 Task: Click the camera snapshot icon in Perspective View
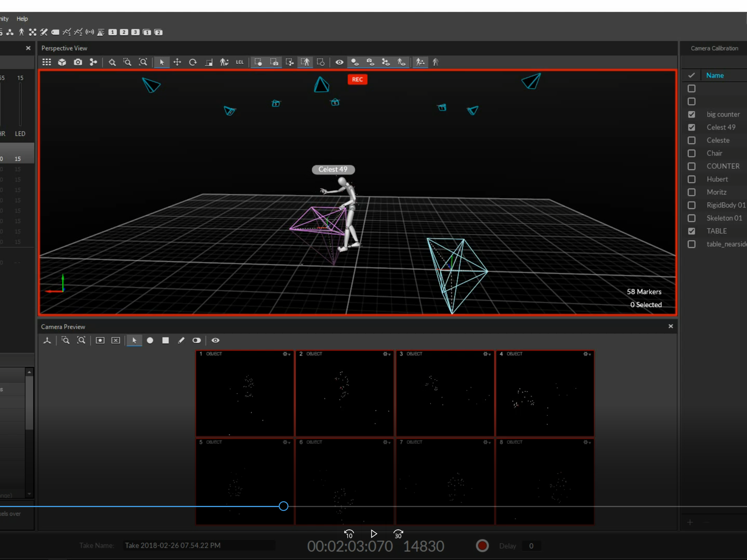[78, 62]
